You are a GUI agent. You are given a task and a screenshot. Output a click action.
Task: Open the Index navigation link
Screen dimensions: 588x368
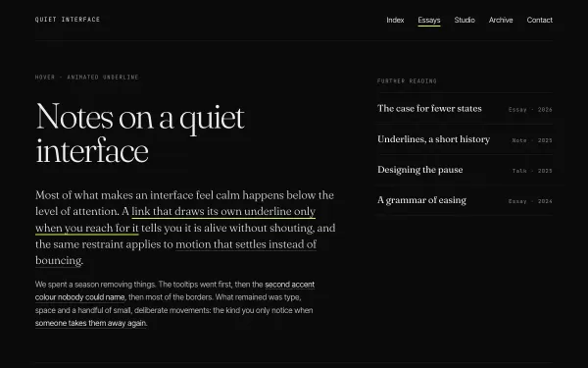tap(395, 20)
